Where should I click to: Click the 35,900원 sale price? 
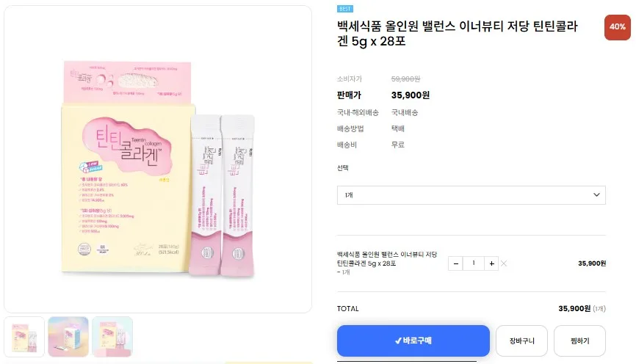(410, 95)
